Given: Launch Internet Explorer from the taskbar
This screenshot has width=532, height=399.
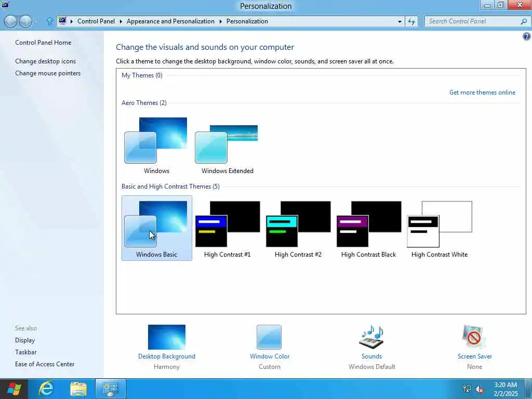Looking at the screenshot, I should [46, 389].
